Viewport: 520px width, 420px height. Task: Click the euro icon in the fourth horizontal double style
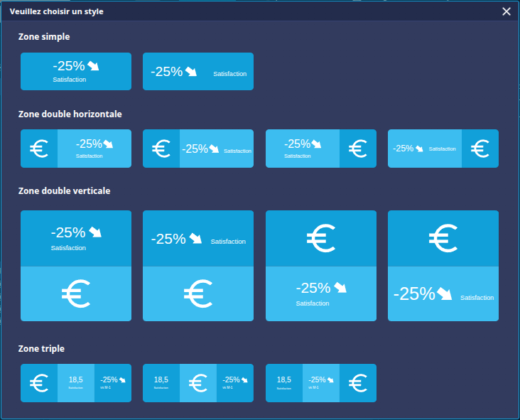click(480, 149)
